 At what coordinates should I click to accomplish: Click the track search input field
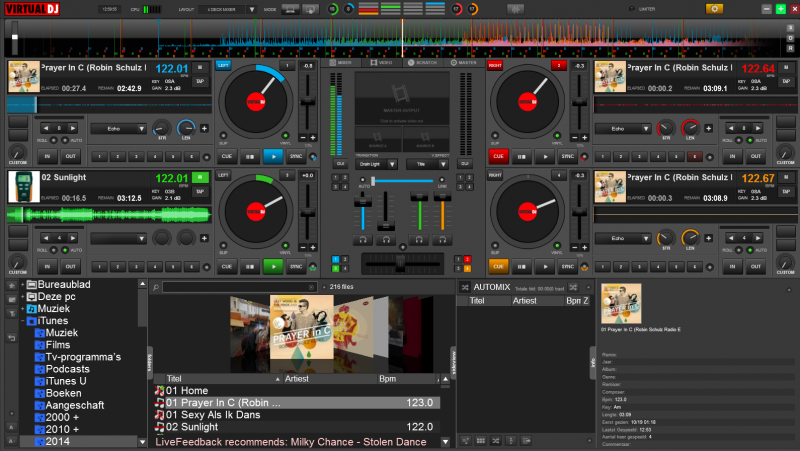tap(239, 287)
